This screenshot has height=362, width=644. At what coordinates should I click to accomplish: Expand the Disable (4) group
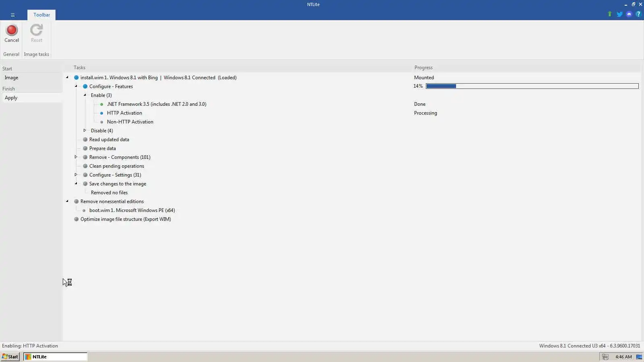(85, 130)
